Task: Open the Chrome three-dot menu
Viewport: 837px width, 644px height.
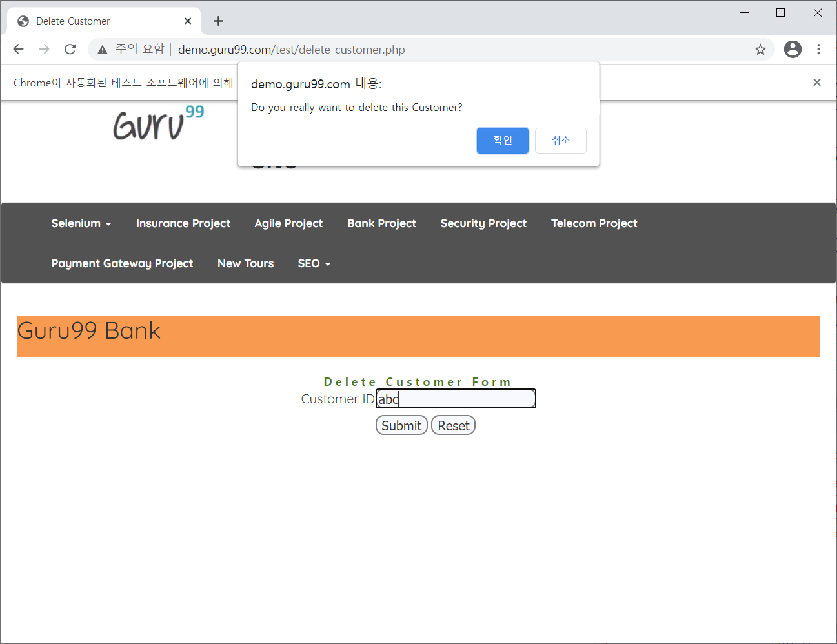Action: [818, 49]
